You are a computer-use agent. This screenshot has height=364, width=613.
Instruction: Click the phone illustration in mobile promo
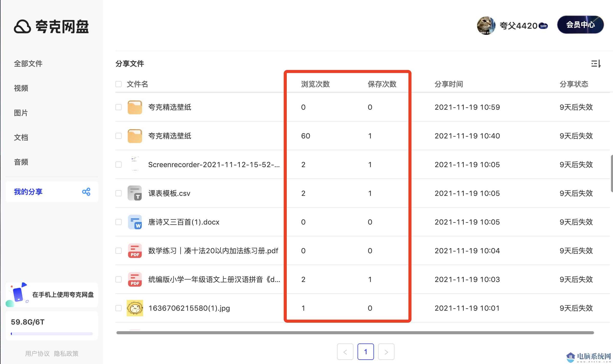pyautogui.click(x=17, y=295)
